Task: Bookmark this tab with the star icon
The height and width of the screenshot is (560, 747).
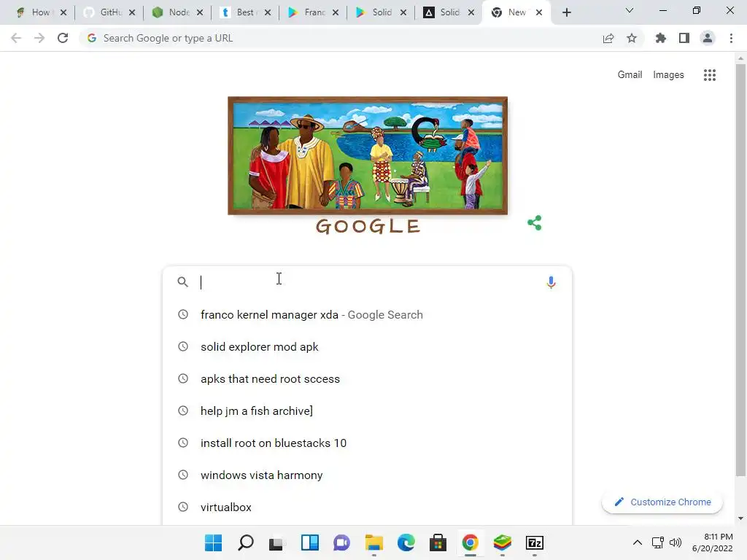Action: [x=632, y=38]
